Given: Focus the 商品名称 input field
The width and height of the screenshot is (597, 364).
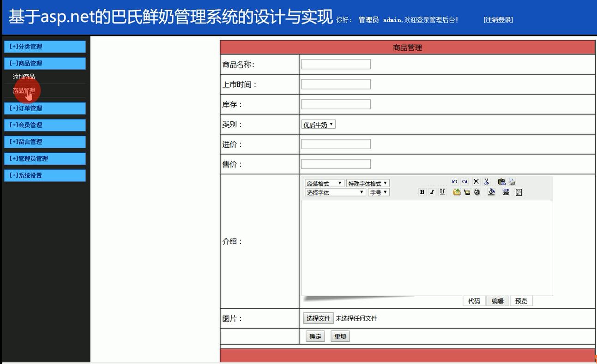Looking at the screenshot, I should 336,64.
